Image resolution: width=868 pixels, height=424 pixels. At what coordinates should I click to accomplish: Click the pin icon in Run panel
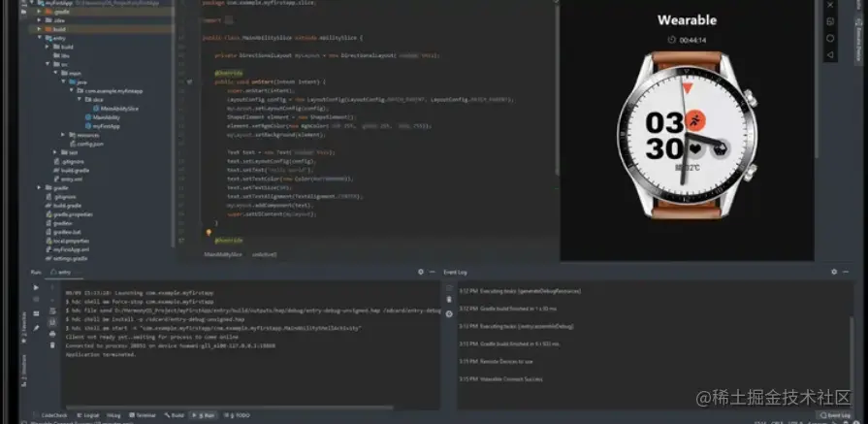36,328
